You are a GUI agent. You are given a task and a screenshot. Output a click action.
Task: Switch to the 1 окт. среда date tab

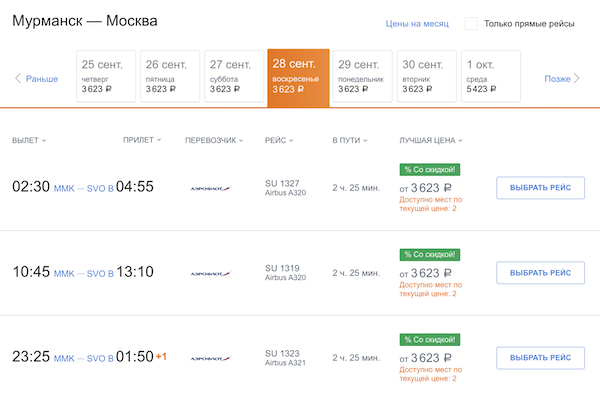tap(491, 76)
